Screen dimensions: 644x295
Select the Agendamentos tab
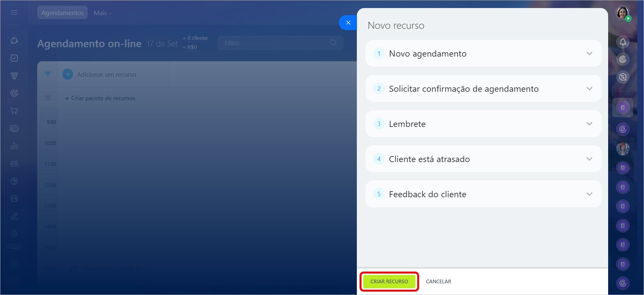pyautogui.click(x=62, y=13)
